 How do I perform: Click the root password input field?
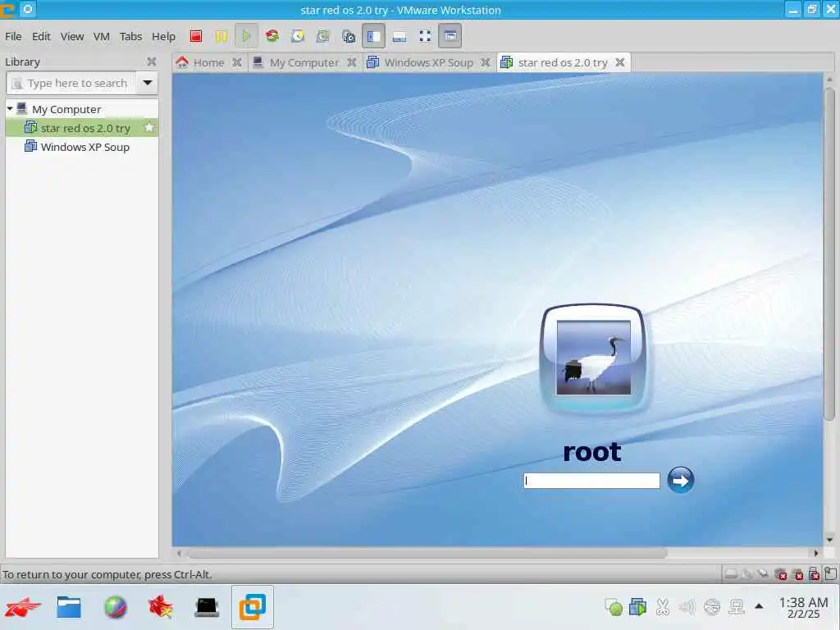[591, 481]
